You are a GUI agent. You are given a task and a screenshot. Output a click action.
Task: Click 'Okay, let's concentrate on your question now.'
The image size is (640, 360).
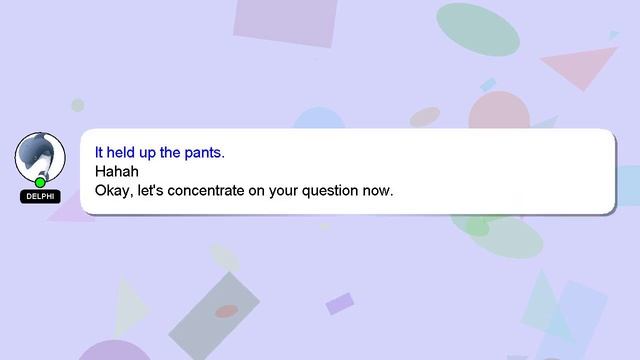tap(244, 191)
